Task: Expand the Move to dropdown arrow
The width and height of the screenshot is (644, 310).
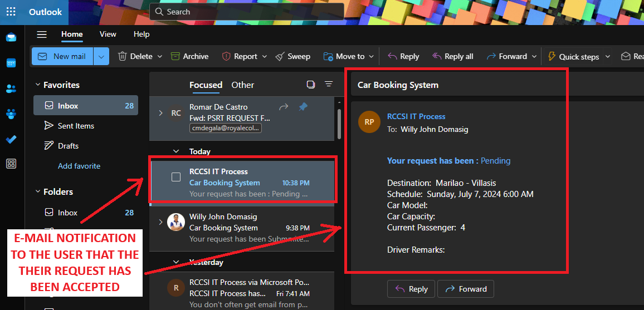Action: pos(371,57)
